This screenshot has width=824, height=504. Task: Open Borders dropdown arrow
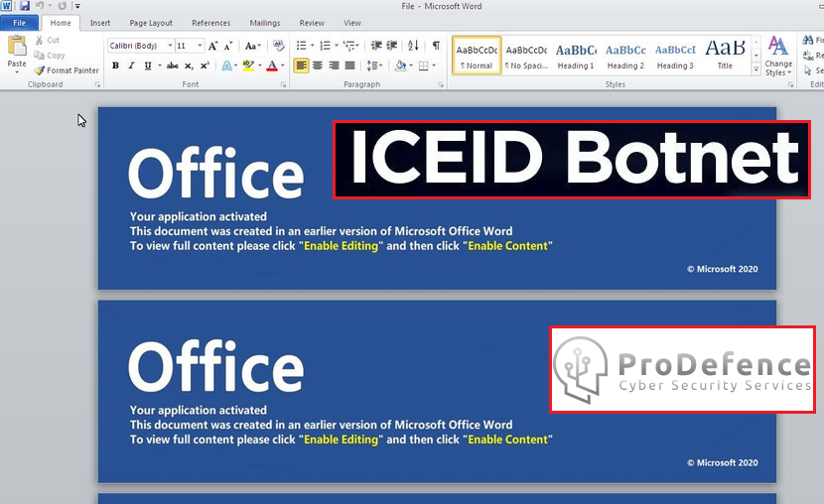pos(434,65)
